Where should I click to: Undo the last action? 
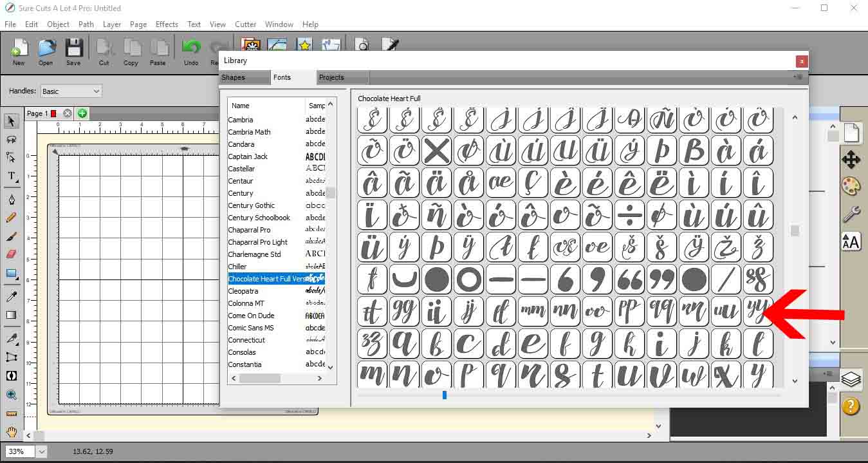click(x=191, y=52)
